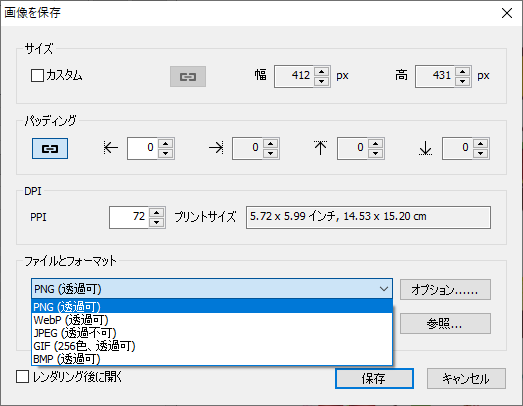The width and height of the screenshot is (523, 406).
Task: Collapse the PNG format dropdown arrow
Action: pyautogui.click(x=384, y=289)
